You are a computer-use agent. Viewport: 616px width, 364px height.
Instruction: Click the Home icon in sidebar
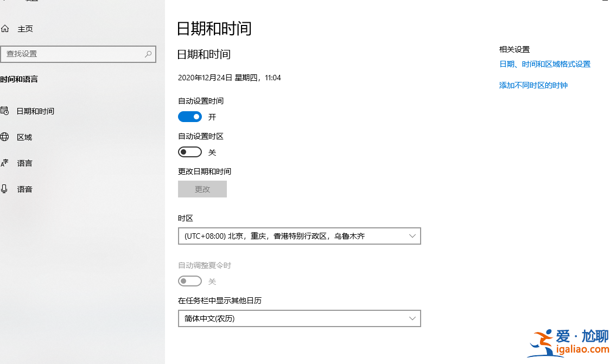pyautogui.click(x=6, y=29)
